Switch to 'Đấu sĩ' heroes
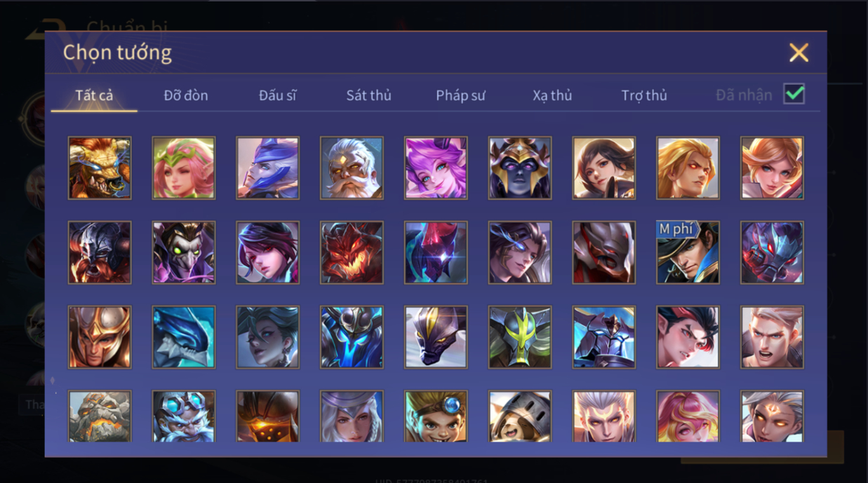Screen dimensions: 868x483 point(277,95)
